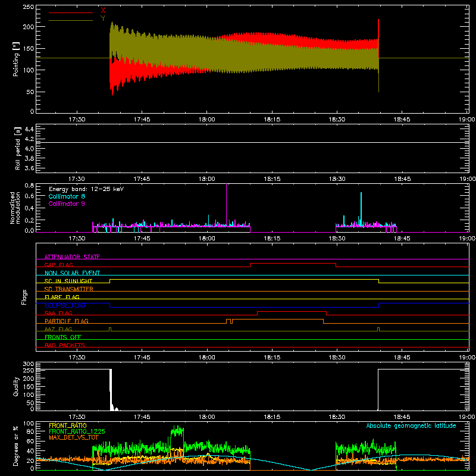The width and height of the screenshot is (476, 476).
Task: Select the GAP_FLAG label
Action: pyautogui.click(x=58, y=265)
